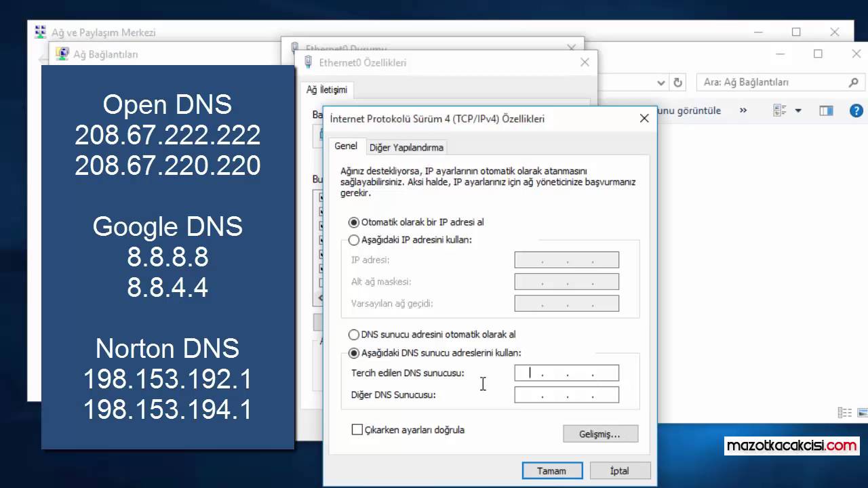Select 'DNS sunucu adresini otomatik olarak al'
This screenshot has height=488, width=868.
click(x=353, y=334)
